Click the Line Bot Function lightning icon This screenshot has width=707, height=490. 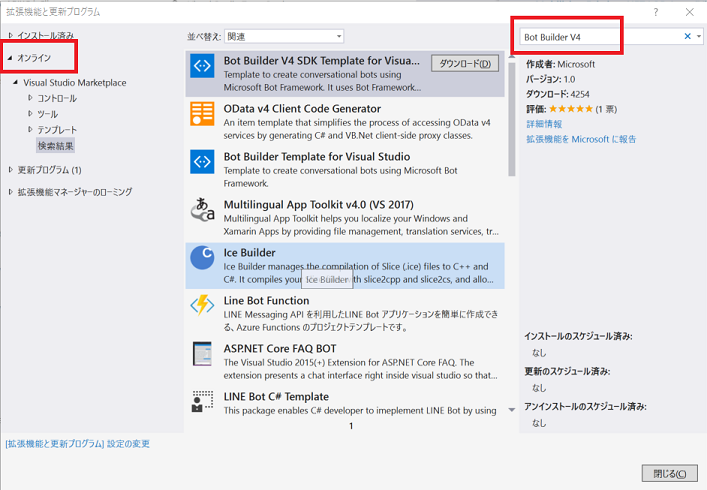[202, 306]
